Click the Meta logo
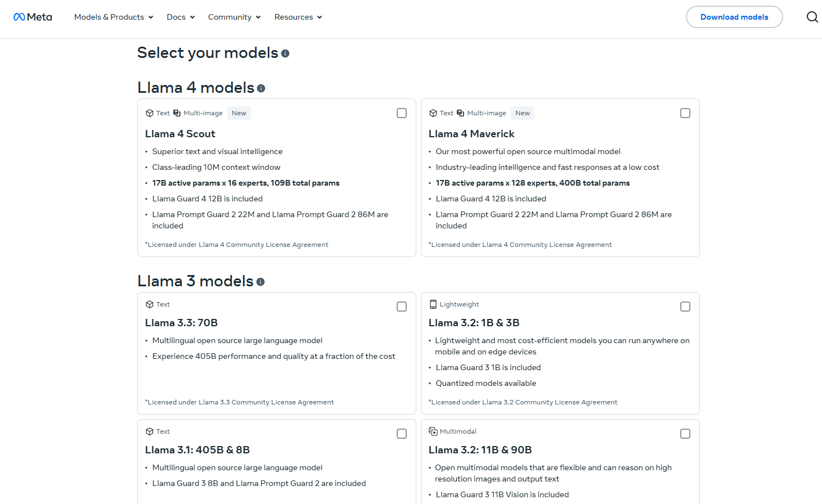 point(33,17)
